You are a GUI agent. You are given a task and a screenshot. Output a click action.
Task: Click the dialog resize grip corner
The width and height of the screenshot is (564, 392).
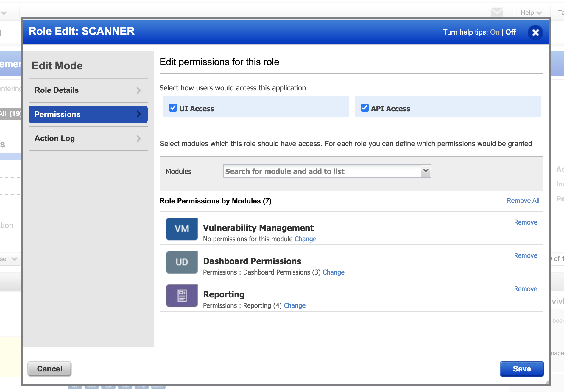547,382
